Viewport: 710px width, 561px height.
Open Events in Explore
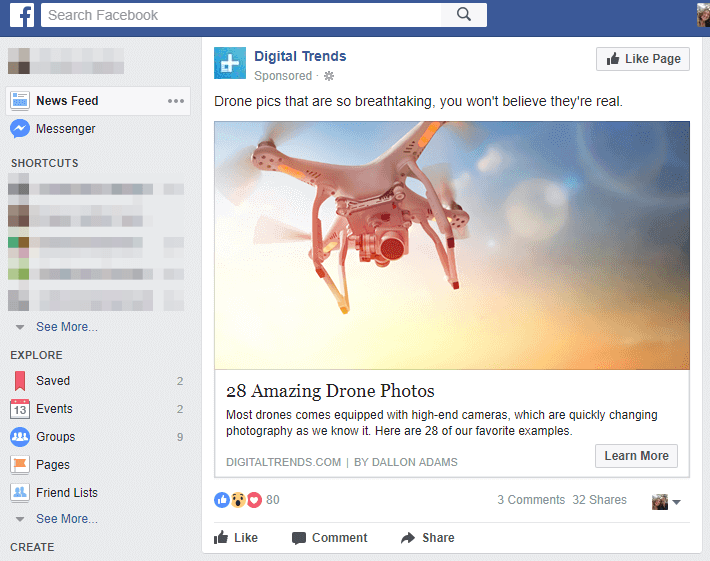pyautogui.click(x=54, y=409)
